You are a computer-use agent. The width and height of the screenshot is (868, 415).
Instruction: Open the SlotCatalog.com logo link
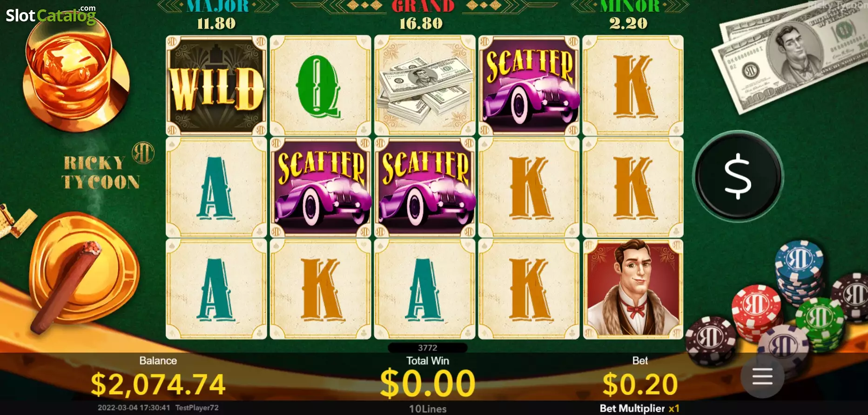click(51, 15)
